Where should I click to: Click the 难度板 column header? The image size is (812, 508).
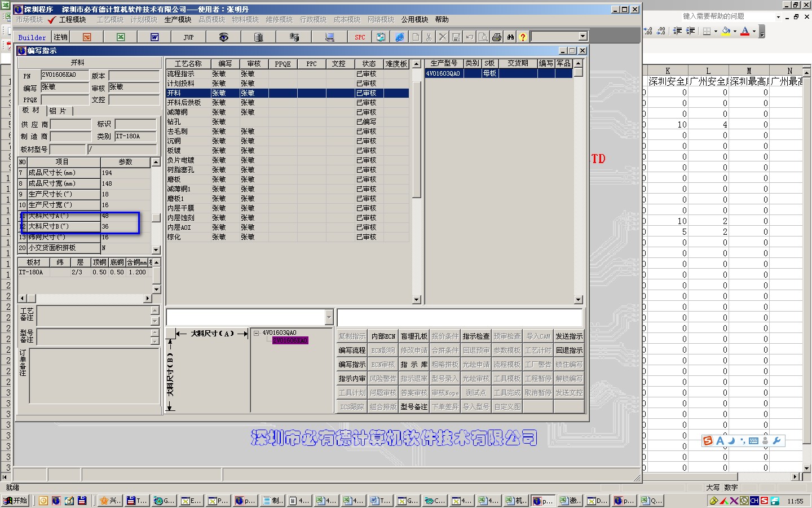[396, 64]
